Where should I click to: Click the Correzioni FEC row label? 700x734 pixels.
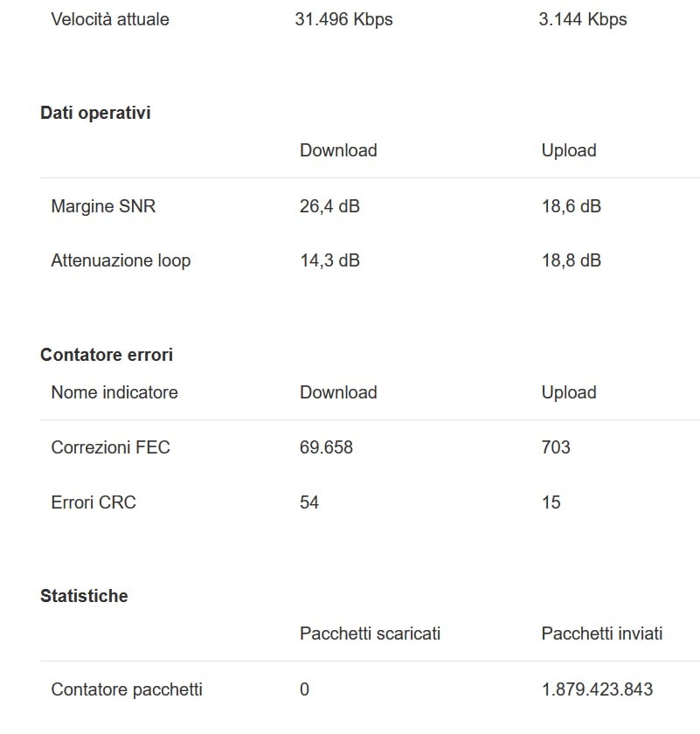click(110, 447)
